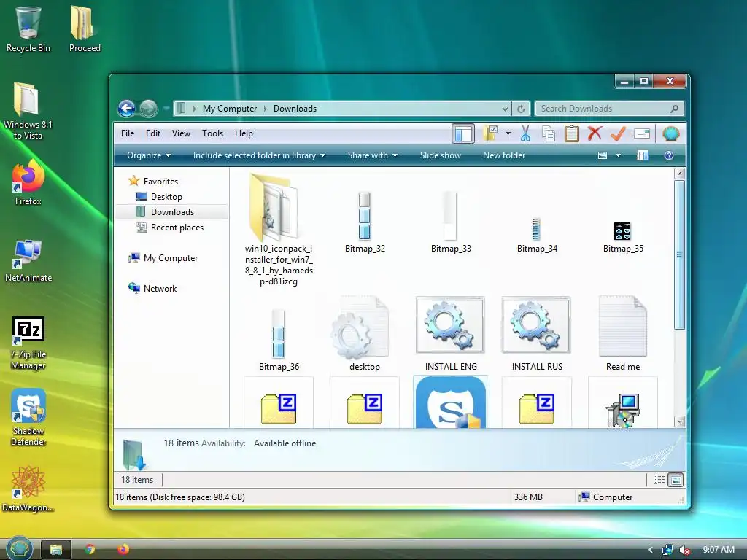Select the 7-Zip File Manager shortcut
747x560 pixels.
(x=28, y=344)
